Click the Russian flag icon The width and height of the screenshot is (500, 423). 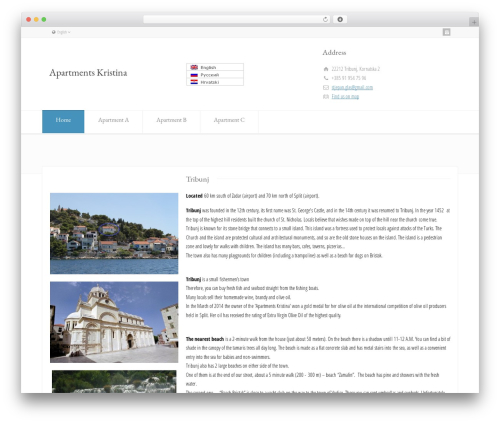194,75
